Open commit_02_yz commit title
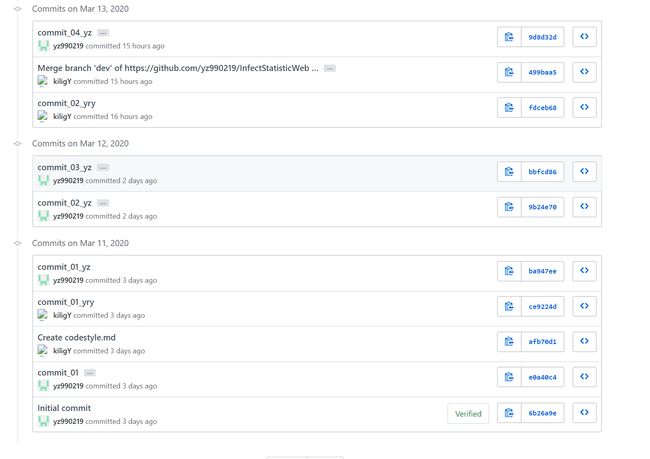 [65, 203]
